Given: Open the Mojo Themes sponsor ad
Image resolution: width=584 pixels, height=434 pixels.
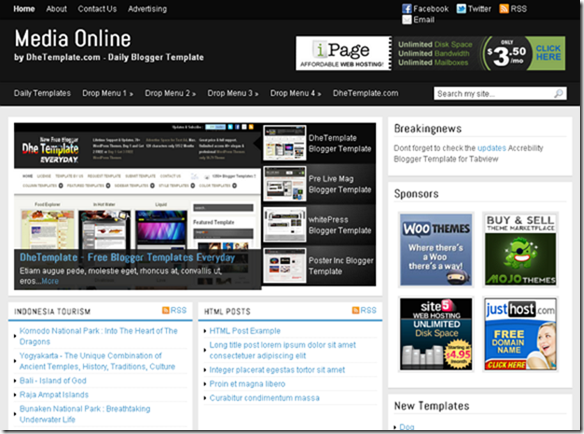Looking at the screenshot, I should tap(520, 249).
